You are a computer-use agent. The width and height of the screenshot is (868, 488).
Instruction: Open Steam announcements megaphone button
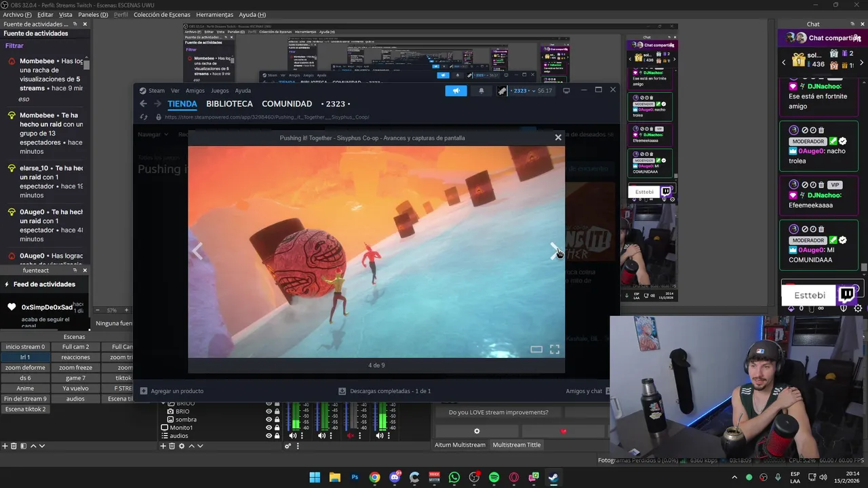point(456,91)
